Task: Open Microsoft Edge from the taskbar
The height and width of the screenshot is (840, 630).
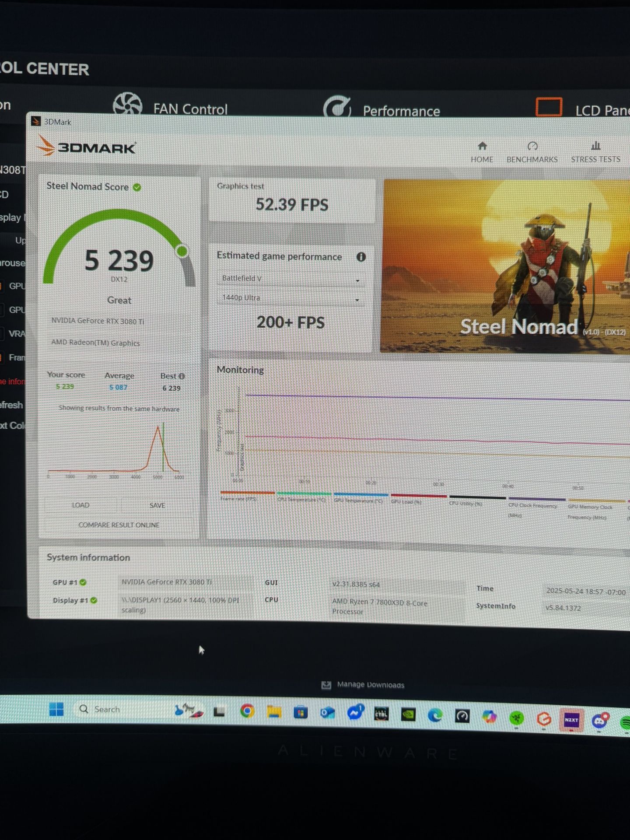Action: [x=435, y=715]
